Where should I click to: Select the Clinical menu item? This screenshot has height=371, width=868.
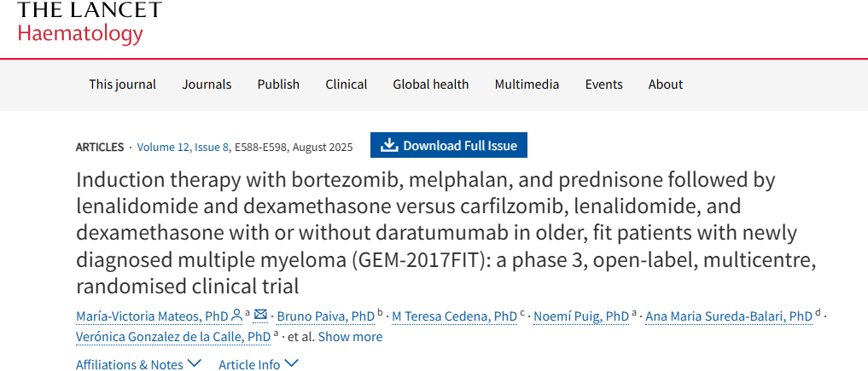click(x=346, y=84)
